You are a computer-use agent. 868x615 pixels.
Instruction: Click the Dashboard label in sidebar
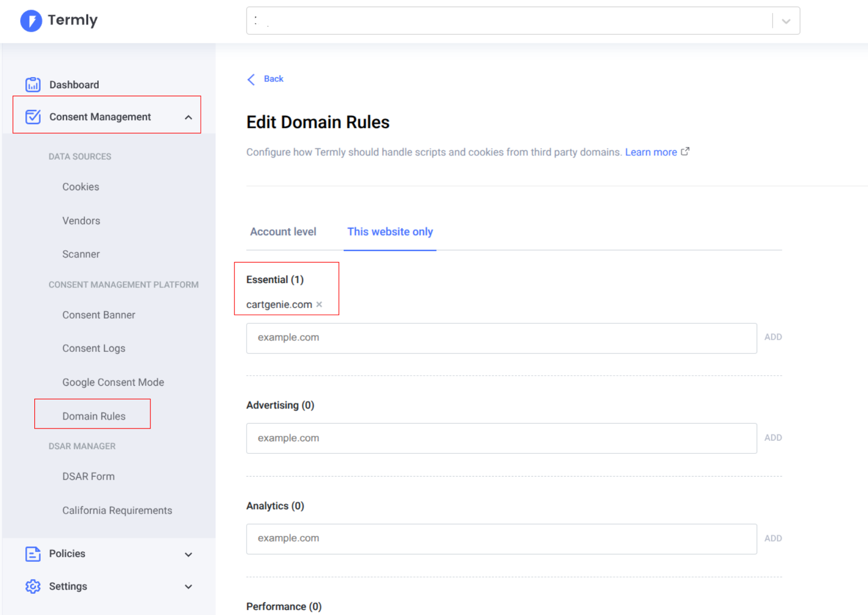(74, 85)
